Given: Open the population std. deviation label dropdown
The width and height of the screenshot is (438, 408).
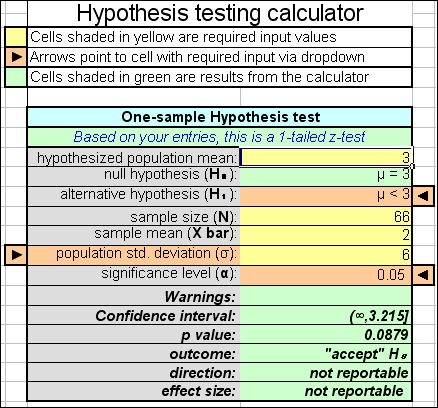Looking at the screenshot, I should pos(133,255).
